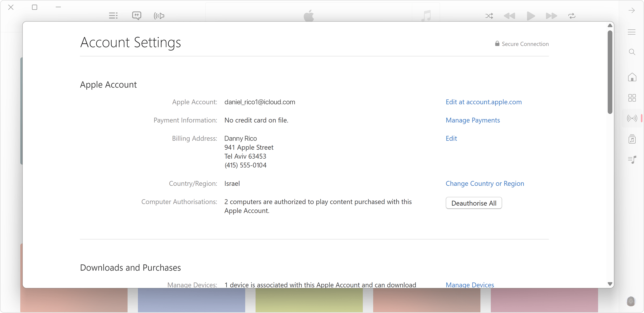Viewport: 644px width, 313px height.
Task: Click the Account Settings heading
Action: pos(130,42)
